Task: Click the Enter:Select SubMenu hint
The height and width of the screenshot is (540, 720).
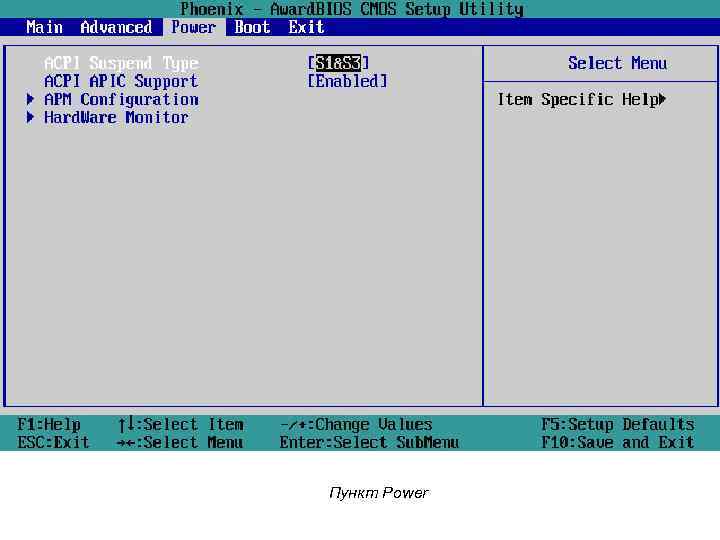Action: coord(369,443)
